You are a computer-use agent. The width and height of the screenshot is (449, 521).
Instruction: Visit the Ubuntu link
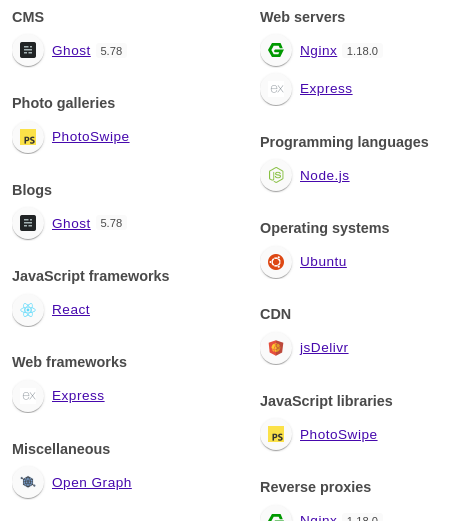click(323, 262)
